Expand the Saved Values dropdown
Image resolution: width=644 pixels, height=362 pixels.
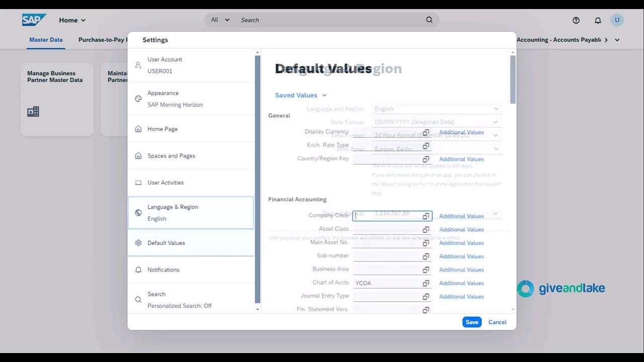point(301,95)
